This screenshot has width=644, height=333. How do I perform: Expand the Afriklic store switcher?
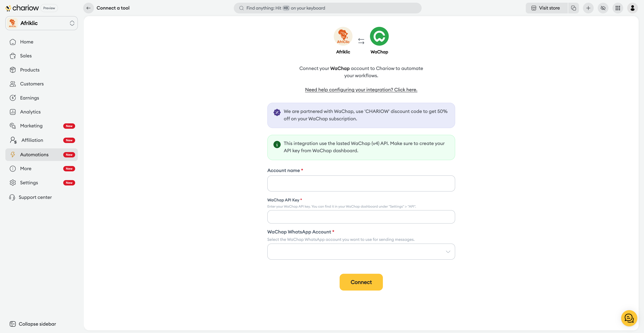point(41,23)
